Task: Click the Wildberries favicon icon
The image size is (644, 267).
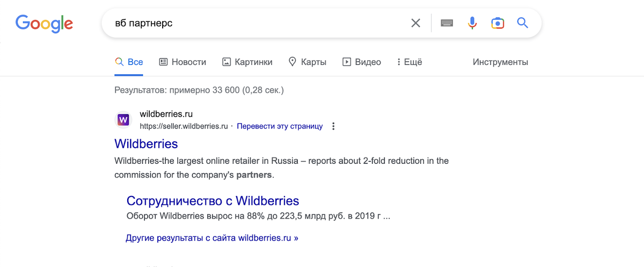Action: point(123,119)
